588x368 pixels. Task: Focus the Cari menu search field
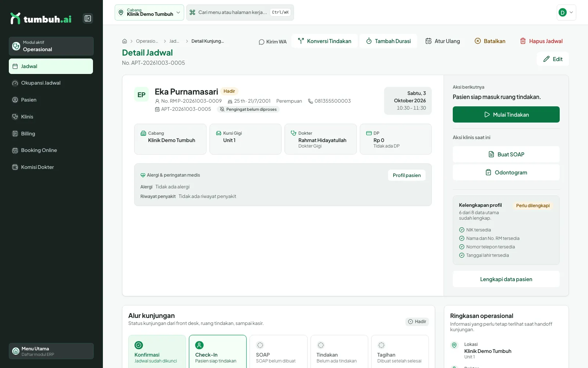240,13
